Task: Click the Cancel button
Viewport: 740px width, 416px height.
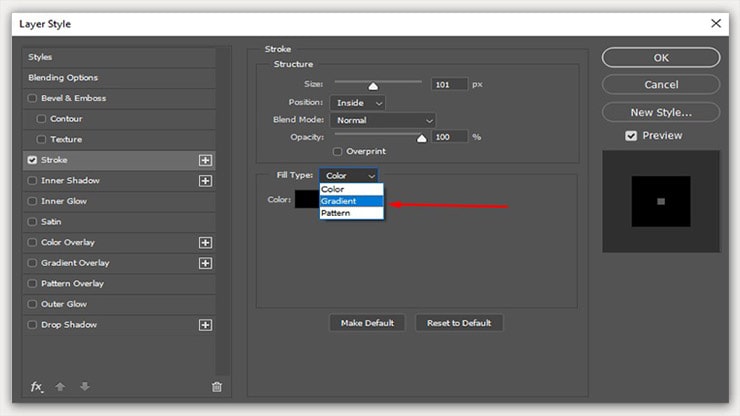Action: tap(661, 85)
